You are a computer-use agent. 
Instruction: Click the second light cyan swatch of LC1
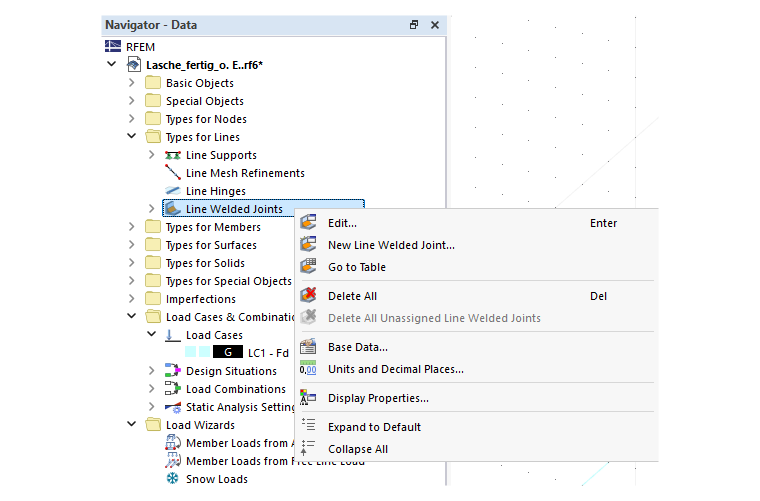coord(205,352)
